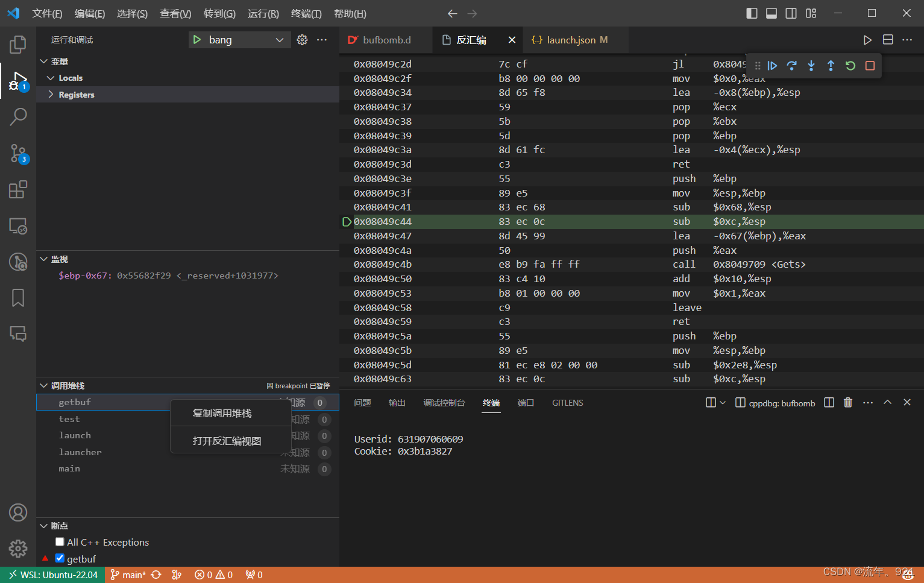Click the main* branch in status bar
The height and width of the screenshot is (583, 924).
(x=128, y=575)
